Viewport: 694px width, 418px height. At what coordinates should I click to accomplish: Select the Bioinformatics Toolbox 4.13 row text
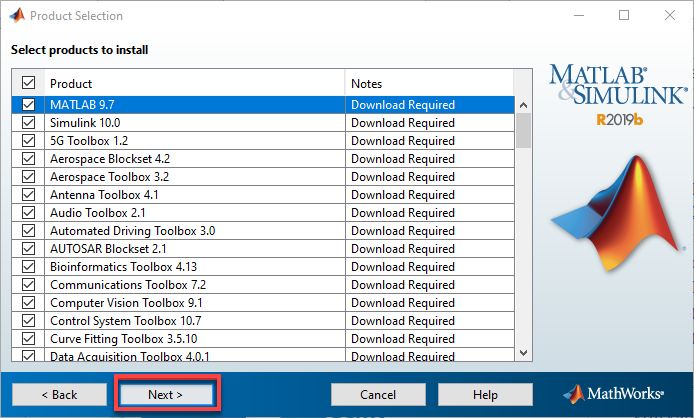123,267
